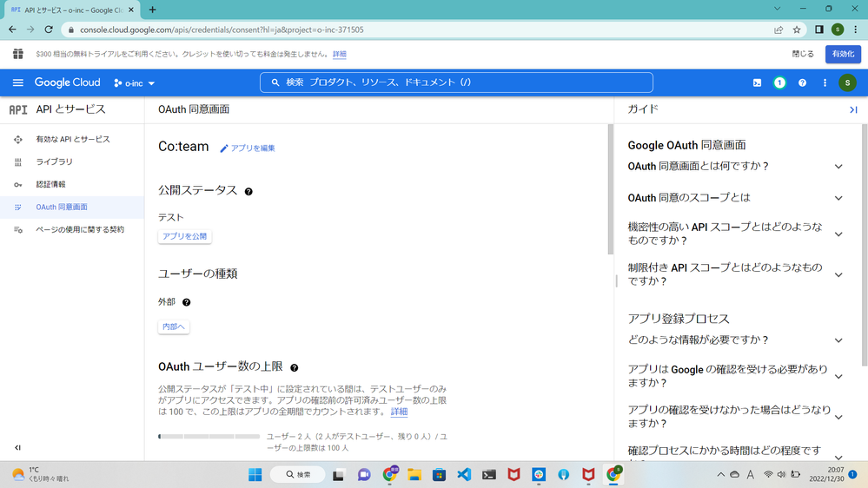Reload the browser page
The image size is (868, 488).
tap(49, 30)
